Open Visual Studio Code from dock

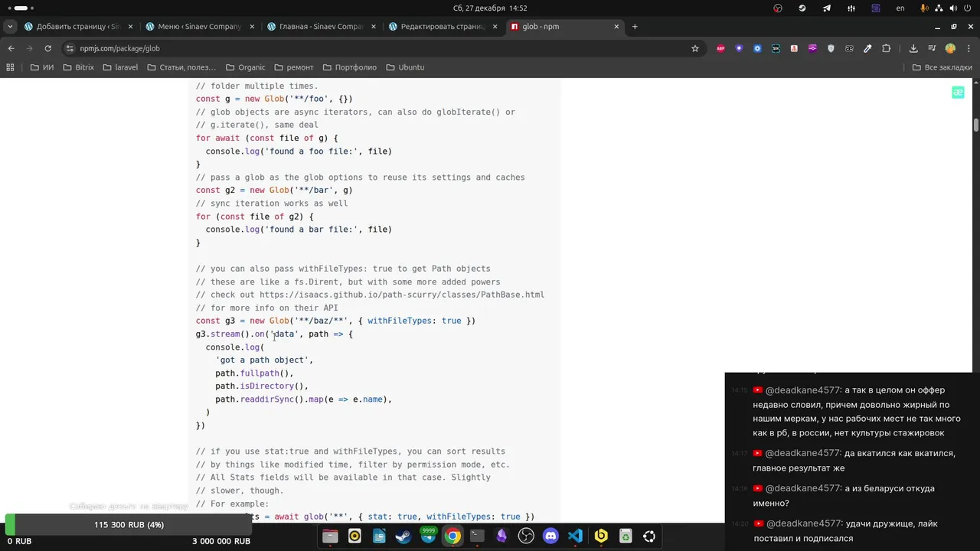[x=575, y=536]
